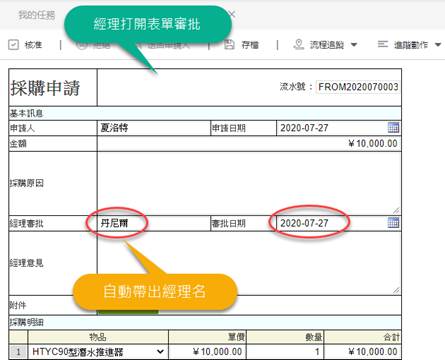Image resolution: width=445 pixels, height=360 pixels.
Task: Switch to the 我的任務 tab
Action: [x=37, y=15]
